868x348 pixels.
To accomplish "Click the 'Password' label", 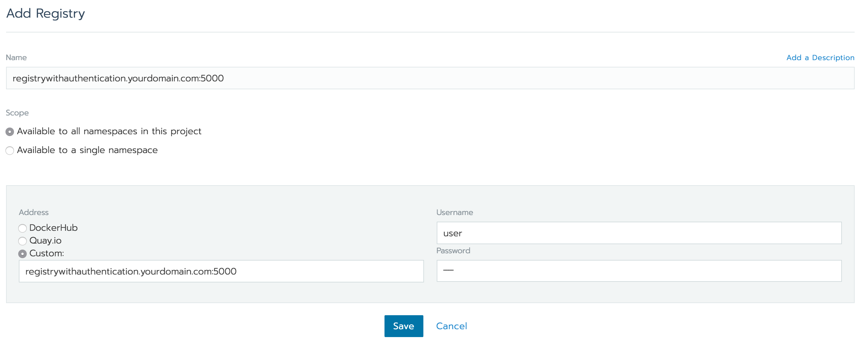I will (453, 251).
